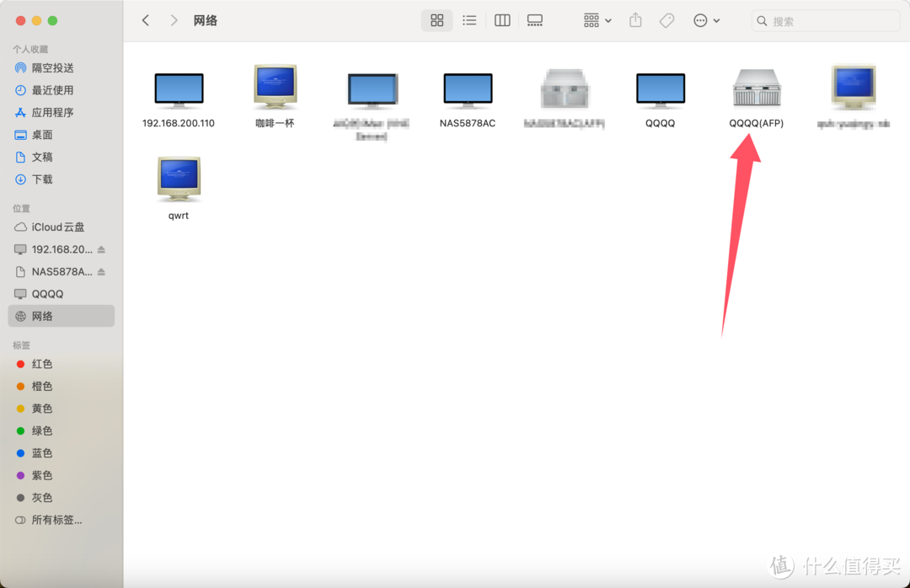Eject the NAS5878A... sidebar volume
The image size is (910, 588).
click(102, 271)
